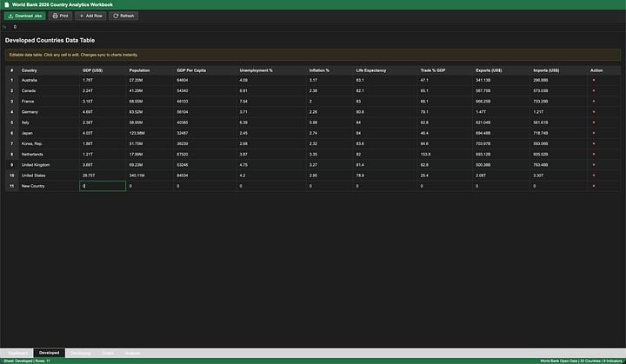
Task: Select the Netherlands country cell
Action: [x=49, y=154]
